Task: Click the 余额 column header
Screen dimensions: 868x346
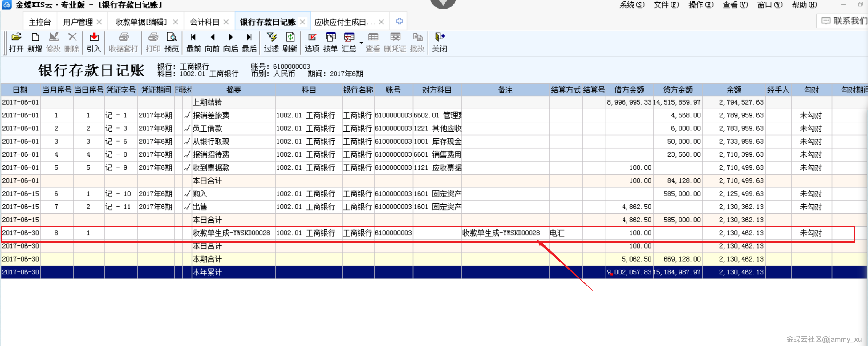Action: 734,90
